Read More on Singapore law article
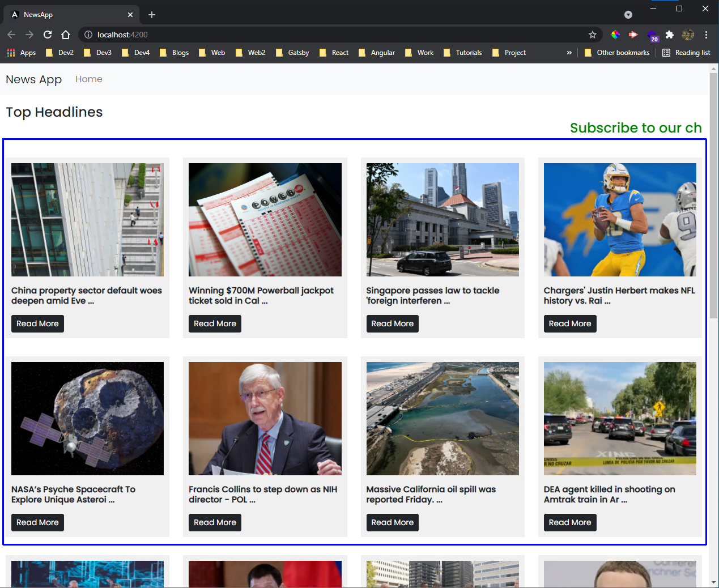Viewport: 719px width, 588px height. click(x=392, y=323)
